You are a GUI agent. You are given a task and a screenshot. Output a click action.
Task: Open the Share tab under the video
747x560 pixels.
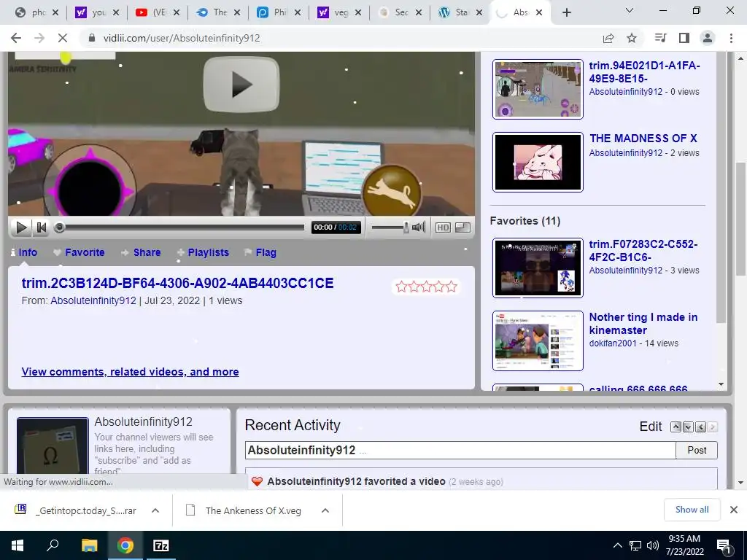point(141,252)
